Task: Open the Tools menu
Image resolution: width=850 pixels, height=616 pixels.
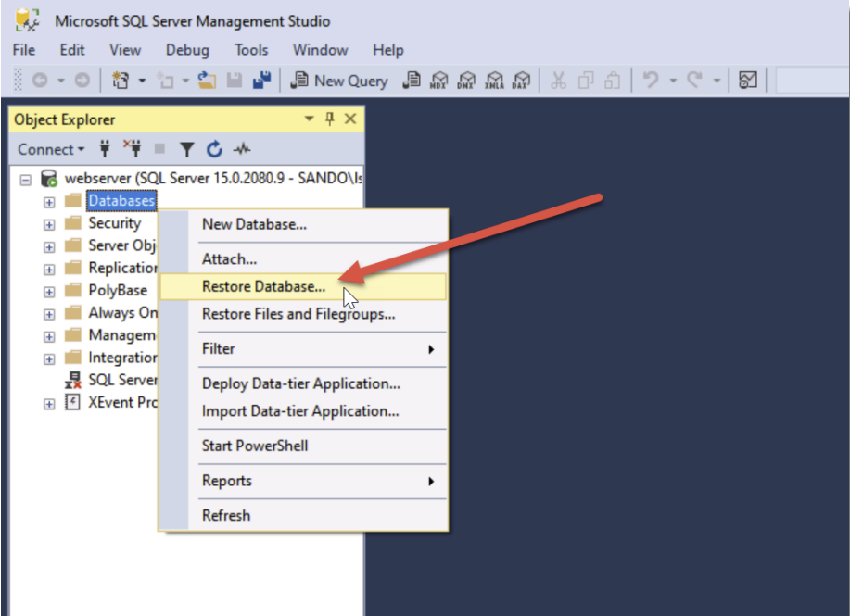Action: (251, 50)
